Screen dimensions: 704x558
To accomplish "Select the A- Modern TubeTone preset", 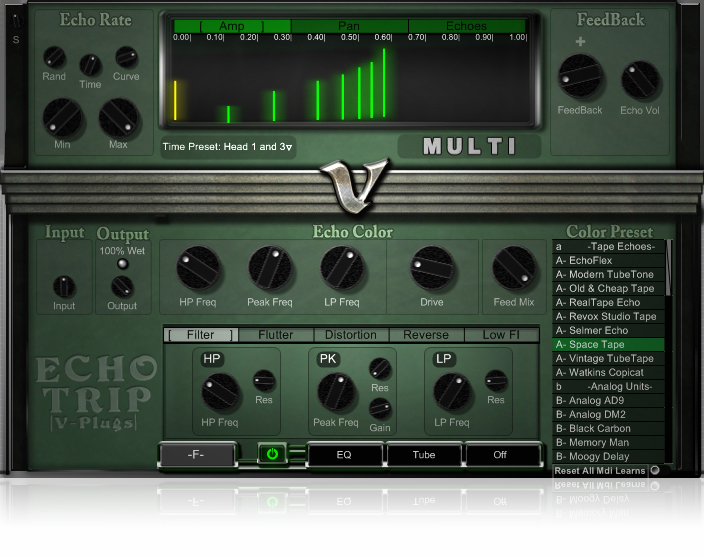I will click(608, 274).
